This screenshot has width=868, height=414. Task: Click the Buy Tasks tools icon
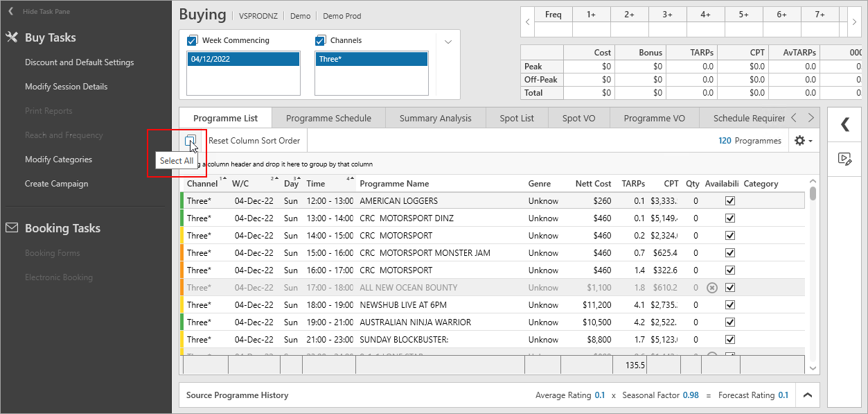click(12, 37)
